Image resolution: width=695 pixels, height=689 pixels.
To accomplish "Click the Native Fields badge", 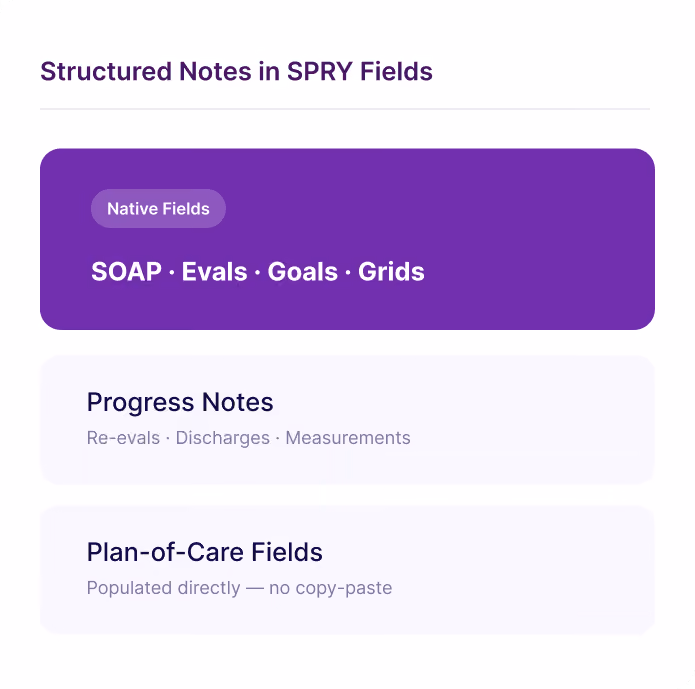I will tap(158, 208).
